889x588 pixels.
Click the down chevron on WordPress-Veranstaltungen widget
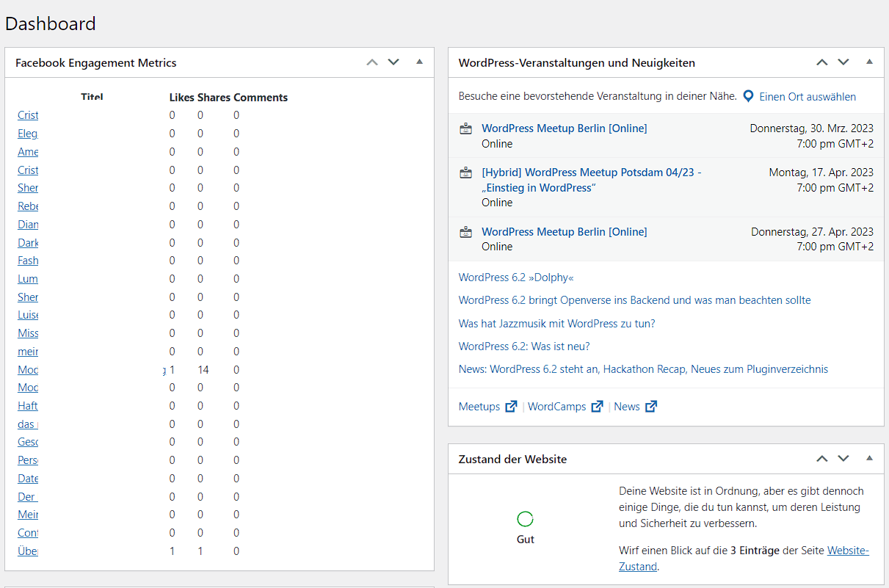[x=843, y=62]
